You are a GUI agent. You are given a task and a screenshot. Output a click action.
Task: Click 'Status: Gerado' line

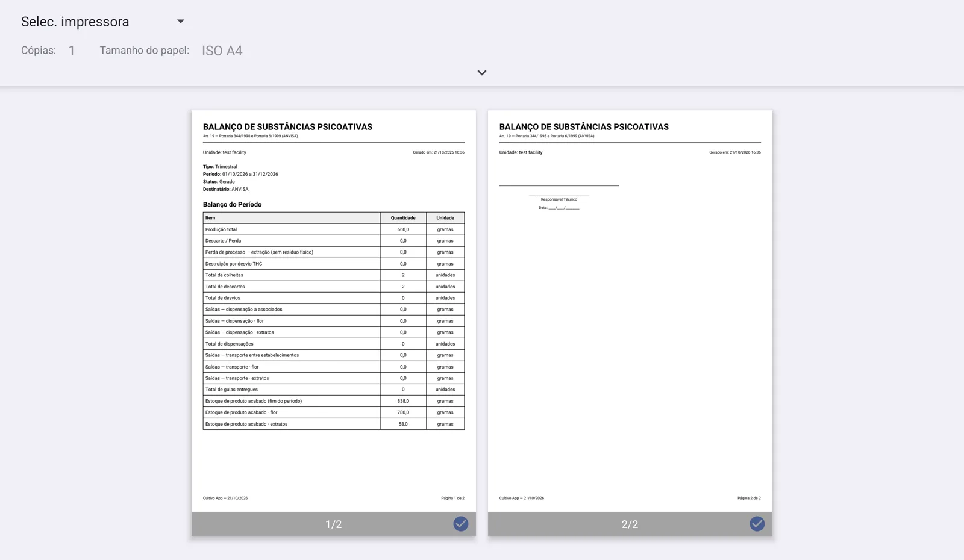click(x=219, y=182)
